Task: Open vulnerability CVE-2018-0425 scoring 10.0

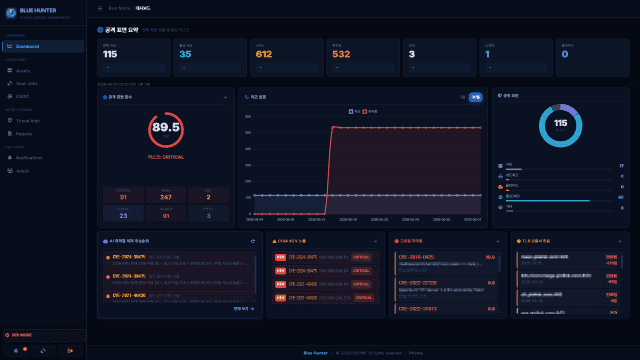Action: [446, 263]
